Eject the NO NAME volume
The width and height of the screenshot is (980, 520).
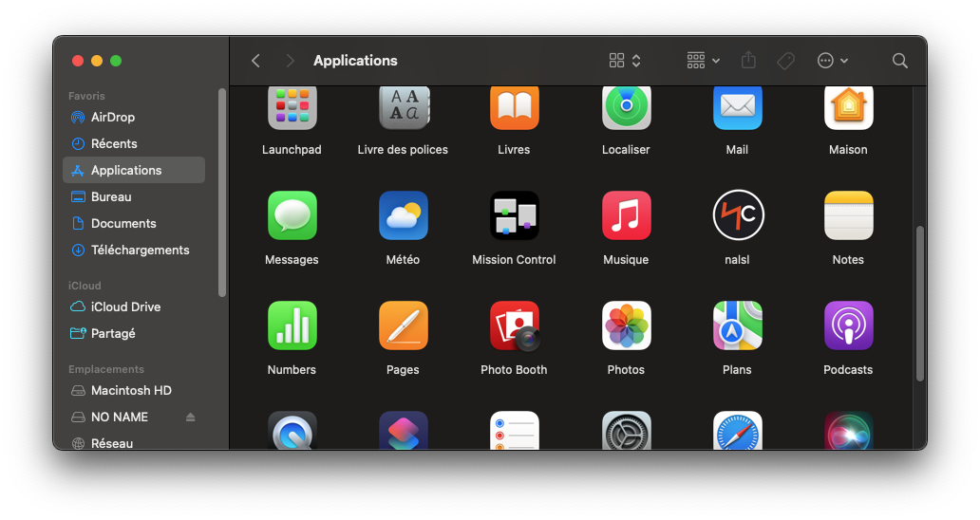(x=191, y=417)
